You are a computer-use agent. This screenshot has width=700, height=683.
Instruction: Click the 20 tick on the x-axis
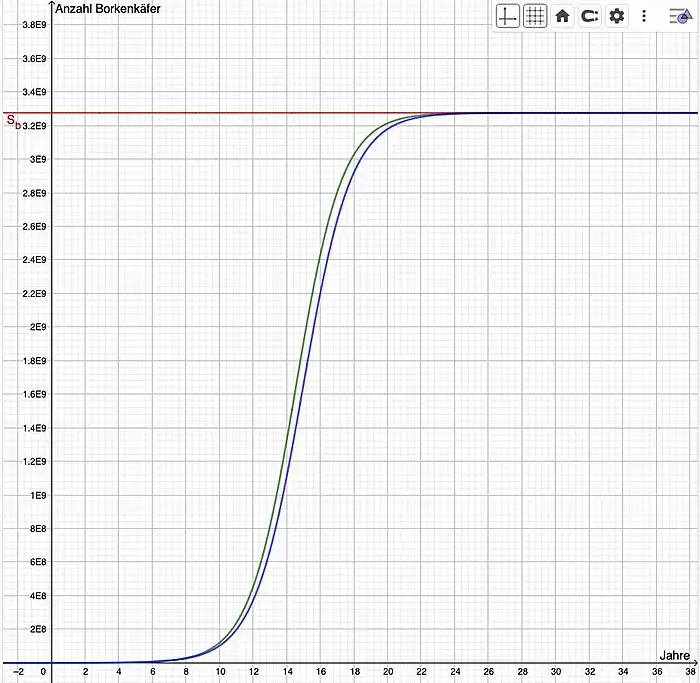[x=388, y=672]
